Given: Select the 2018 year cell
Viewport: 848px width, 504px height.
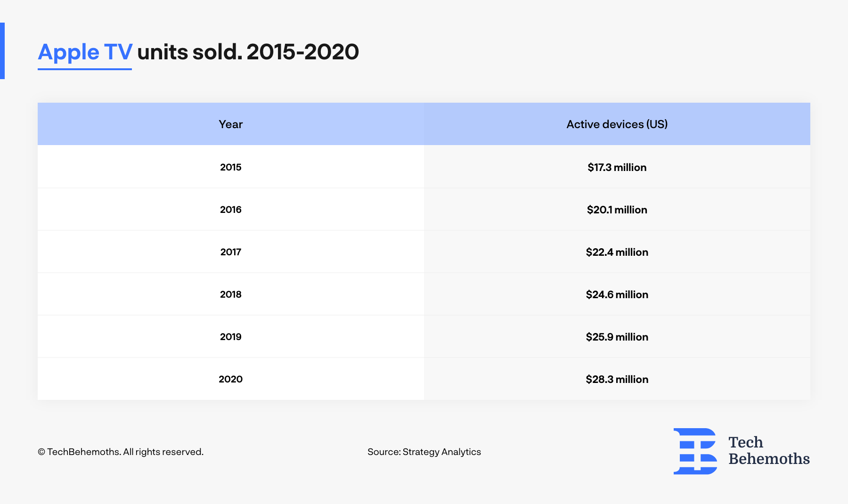Looking at the screenshot, I should click(x=231, y=294).
